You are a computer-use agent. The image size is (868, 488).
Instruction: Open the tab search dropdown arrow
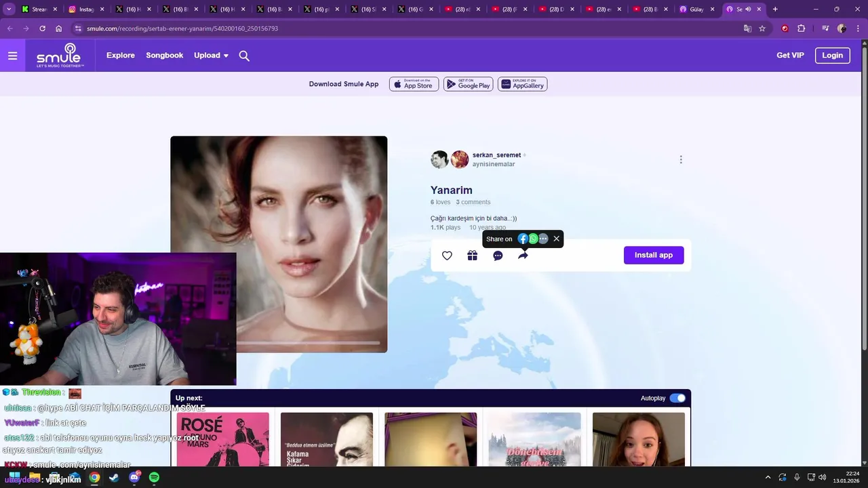coord(9,9)
